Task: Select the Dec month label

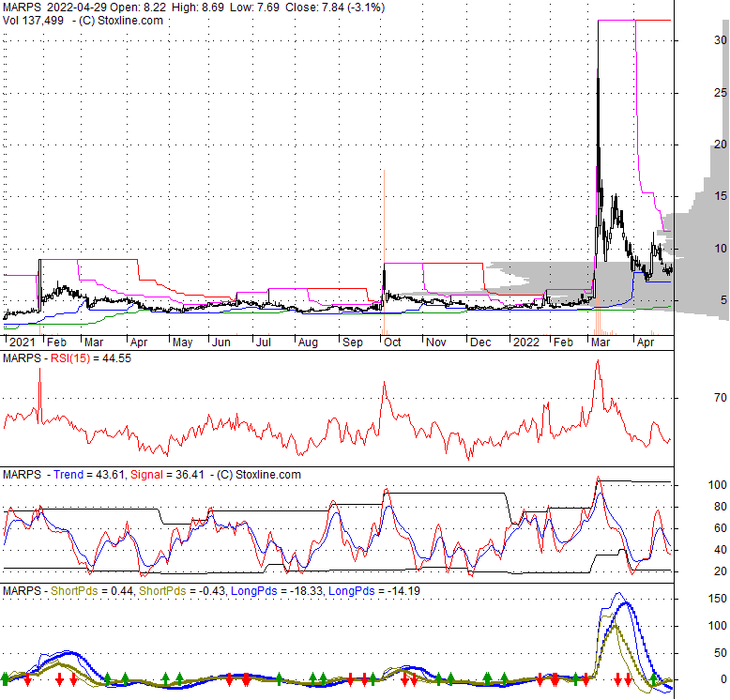Action: pos(480,342)
